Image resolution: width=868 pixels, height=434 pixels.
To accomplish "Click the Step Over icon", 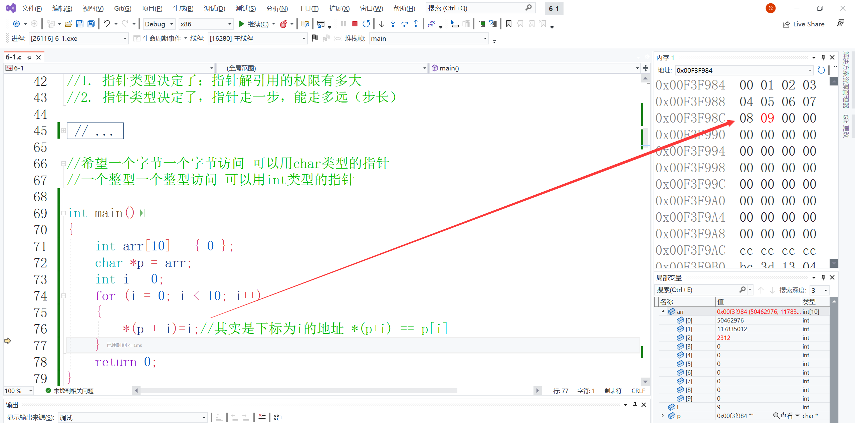I will (404, 24).
